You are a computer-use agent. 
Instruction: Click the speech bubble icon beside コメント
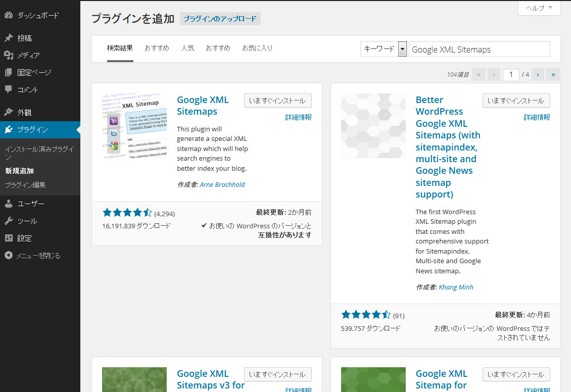(x=9, y=89)
